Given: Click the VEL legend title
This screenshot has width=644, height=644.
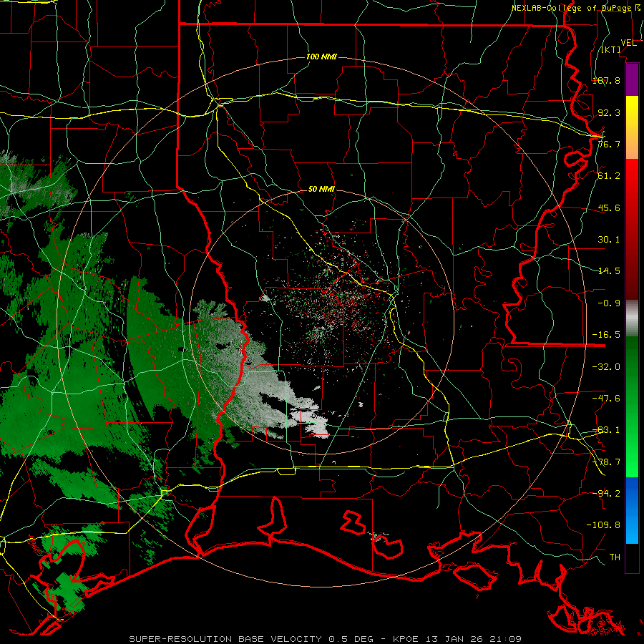Looking at the screenshot, I should pos(628,43).
